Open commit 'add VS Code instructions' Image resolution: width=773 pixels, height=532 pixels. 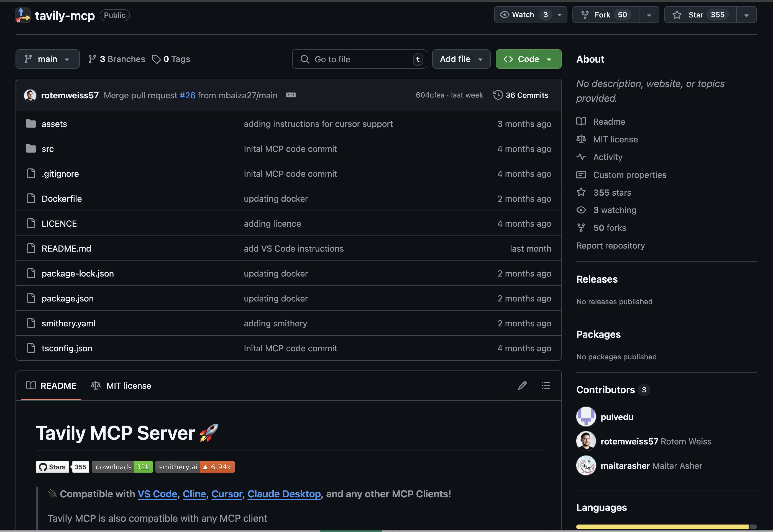click(x=294, y=248)
